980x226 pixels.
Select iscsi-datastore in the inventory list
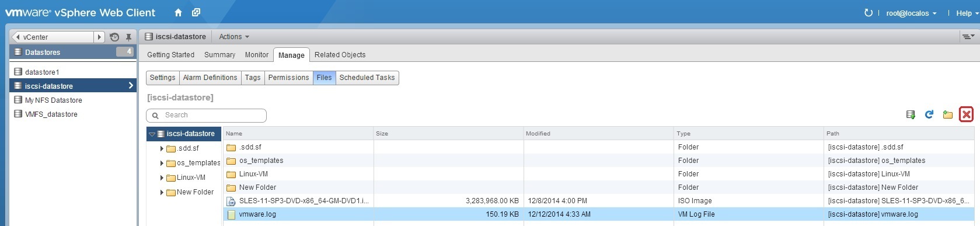pos(73,86)
